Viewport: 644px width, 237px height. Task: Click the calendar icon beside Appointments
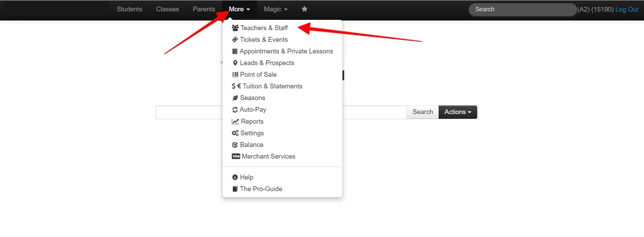click(235, 51)
